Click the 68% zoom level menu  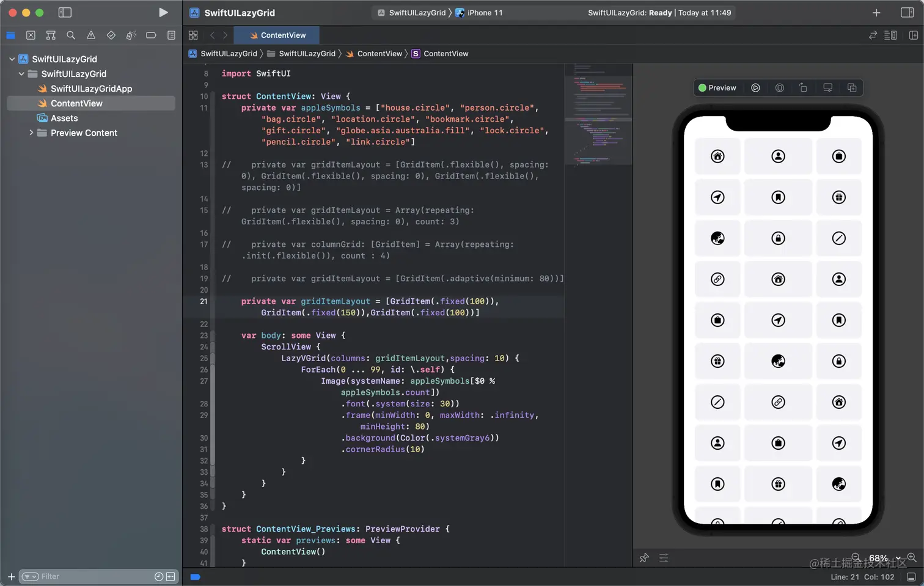tap(884, 559)
